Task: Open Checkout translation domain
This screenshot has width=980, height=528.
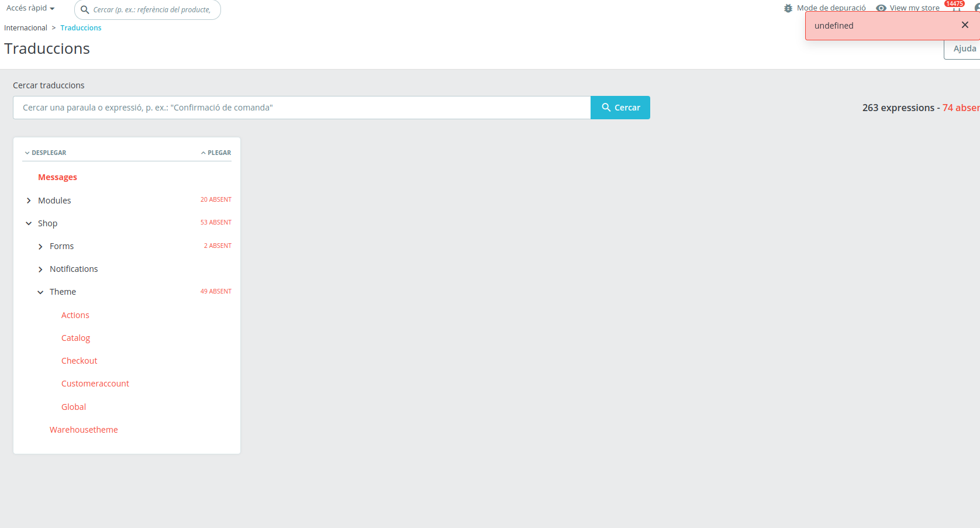Action: coord(79,361)
